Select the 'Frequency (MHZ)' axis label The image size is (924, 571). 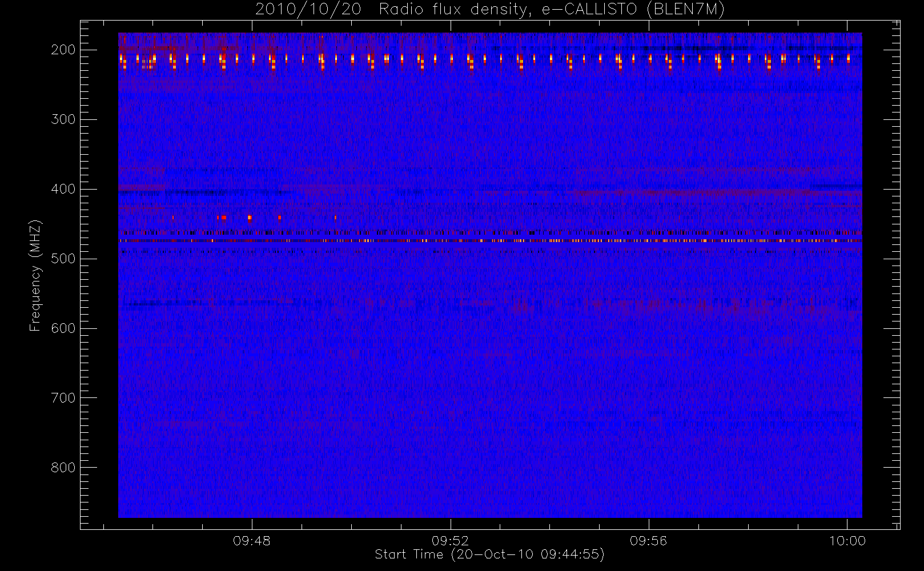[x=35, y=275]
